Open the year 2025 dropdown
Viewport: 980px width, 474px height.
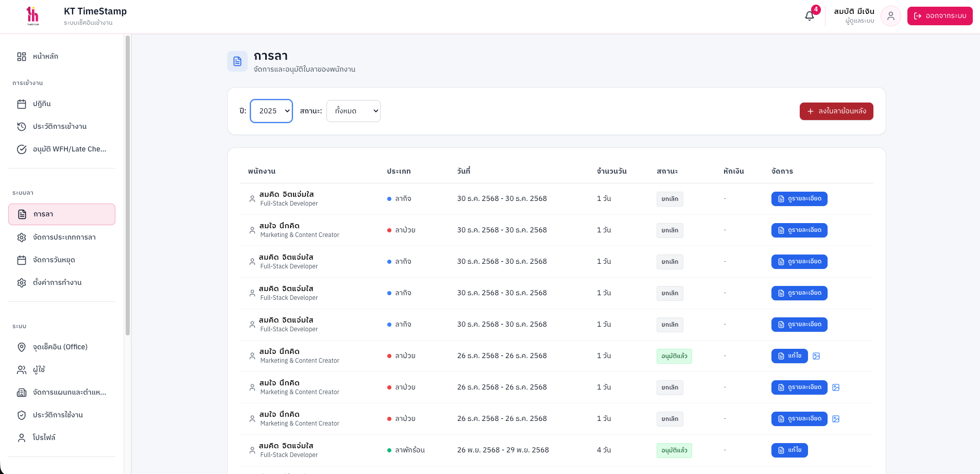pyautogui.click(x=271, y=111)
